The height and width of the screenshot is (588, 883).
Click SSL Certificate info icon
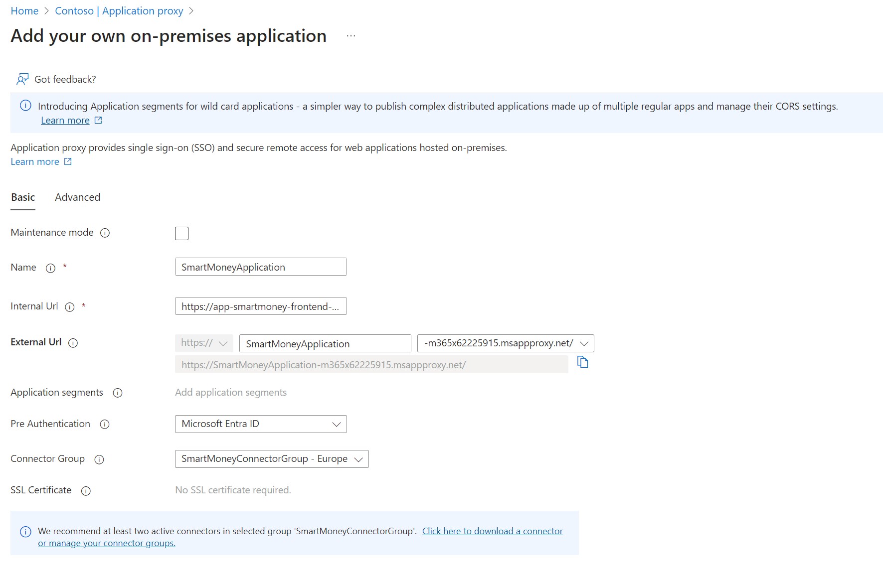(86, 491)
